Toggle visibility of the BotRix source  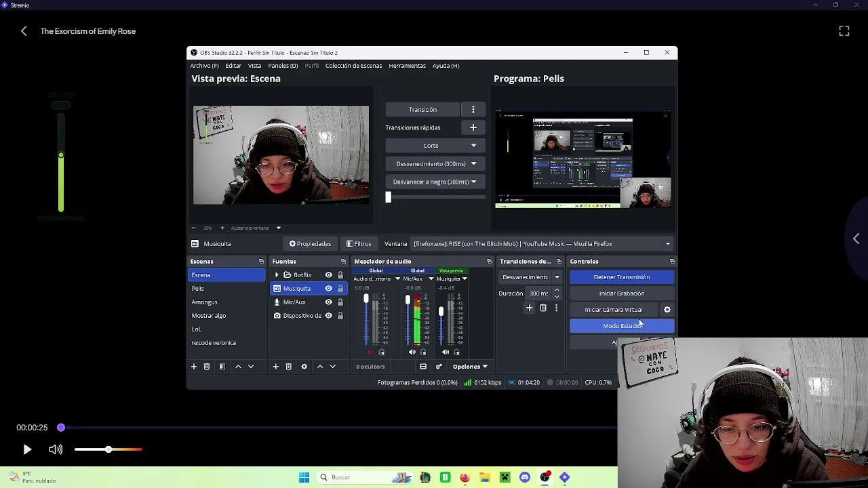click(329, 275)
